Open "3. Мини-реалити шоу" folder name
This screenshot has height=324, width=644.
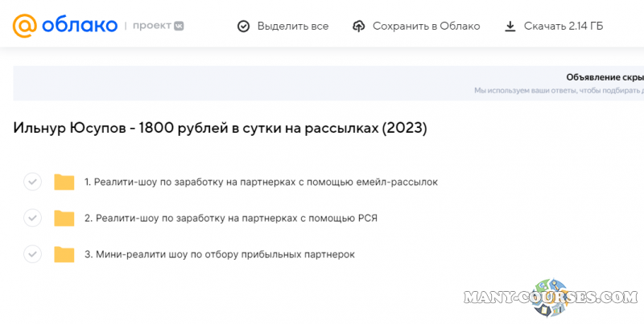point(219,254)
